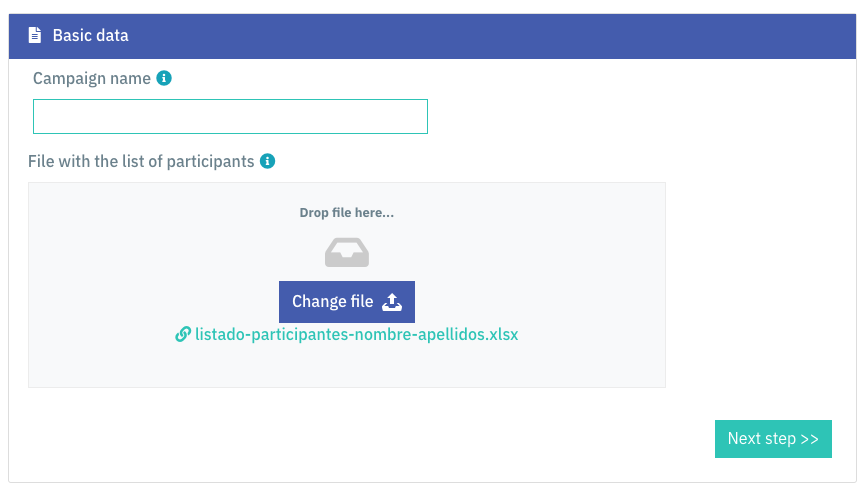Go to Next step >>

773,439
